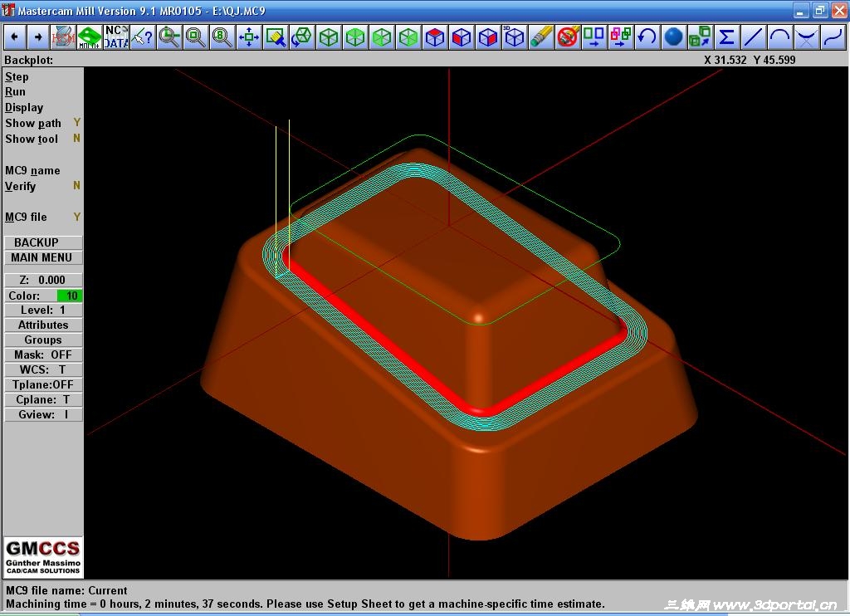850x616 pixels.
Task: Repaint screen with the brush icon
Action: click(276, 37)
